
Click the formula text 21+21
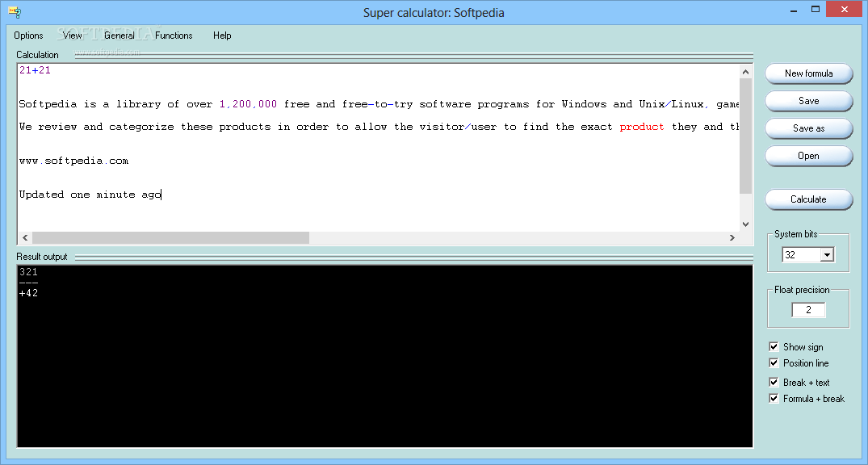point(35,70)
